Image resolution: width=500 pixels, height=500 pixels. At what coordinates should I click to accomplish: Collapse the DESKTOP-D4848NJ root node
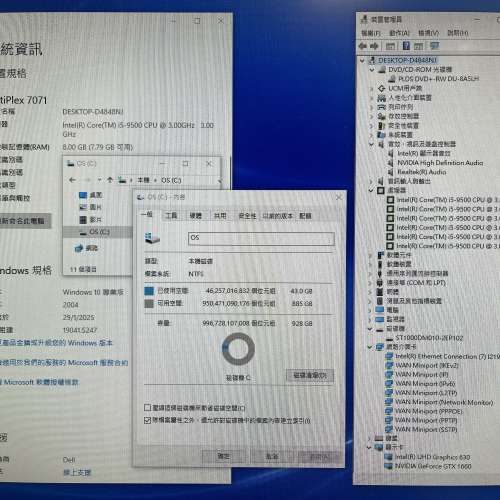(362, 61)
